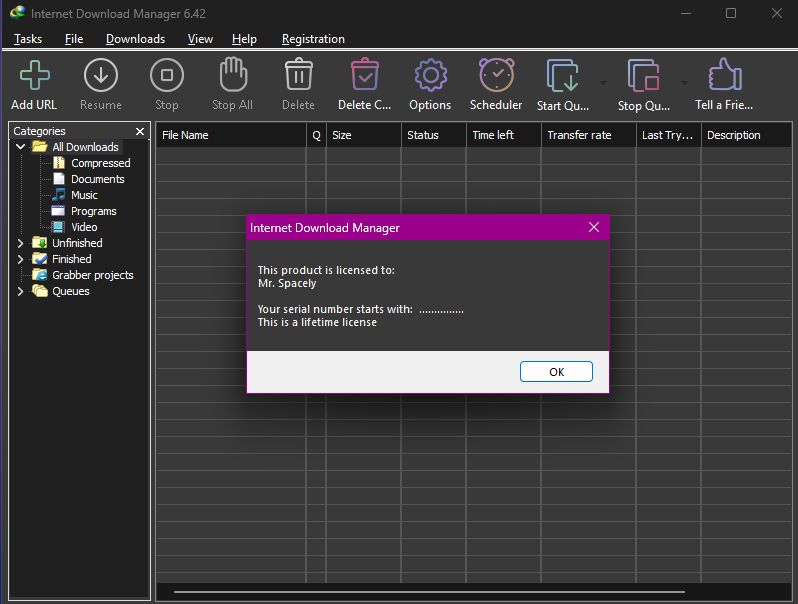Open the Help menu
This screenshot has height=604, width=798.
tap(244, 39)
